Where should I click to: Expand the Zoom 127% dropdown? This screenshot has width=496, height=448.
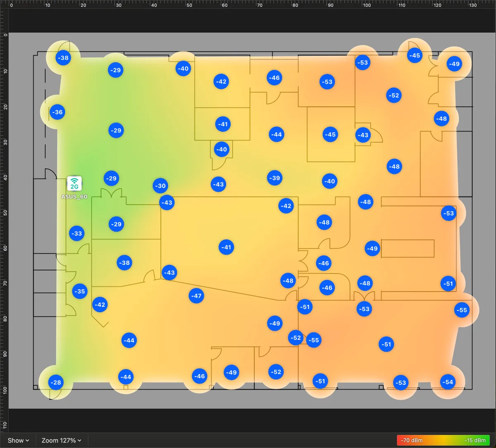pos(62,441)
